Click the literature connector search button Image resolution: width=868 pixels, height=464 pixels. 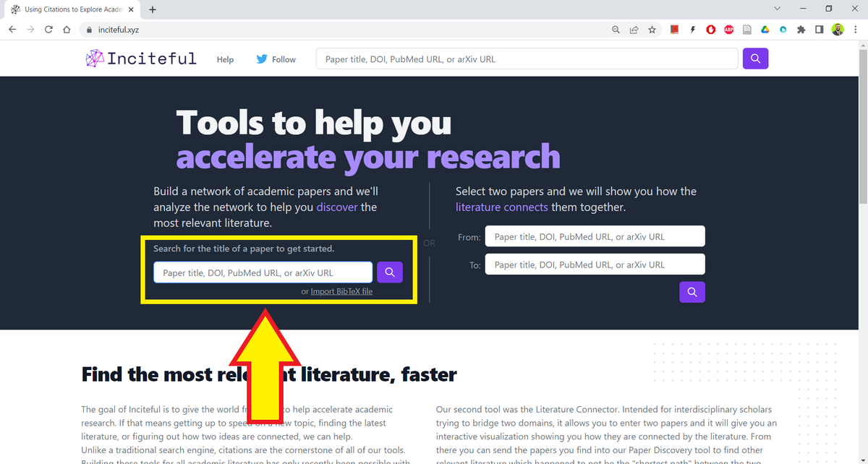click(692, 292)
